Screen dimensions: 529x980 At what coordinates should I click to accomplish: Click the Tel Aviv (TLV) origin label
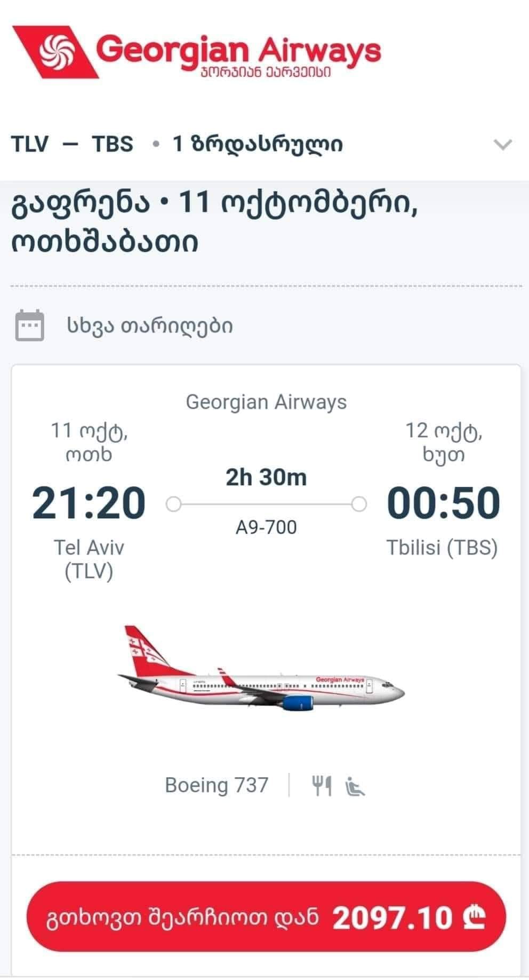(x=89, y=559)
